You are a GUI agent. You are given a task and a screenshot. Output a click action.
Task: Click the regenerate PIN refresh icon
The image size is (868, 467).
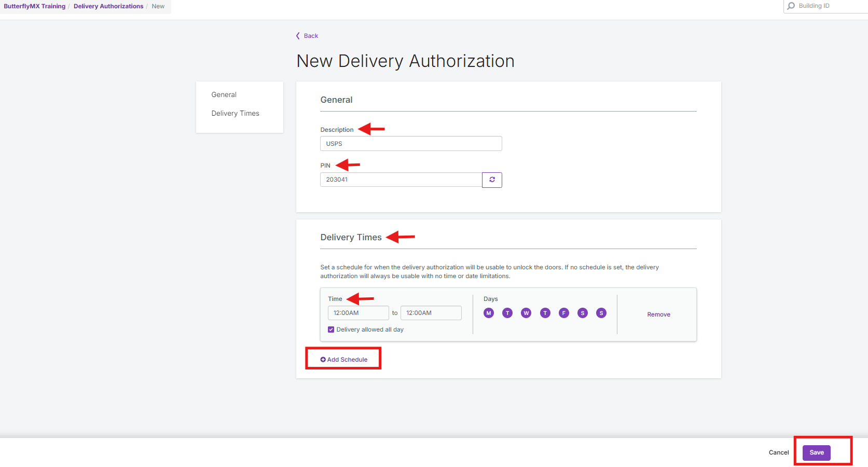492,180
